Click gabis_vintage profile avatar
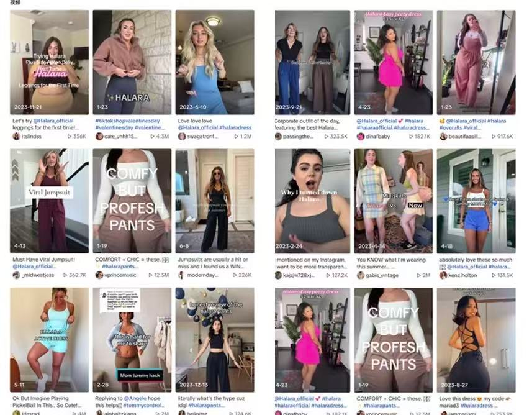This screenshot has height=415, width=532. click(360, 275)
